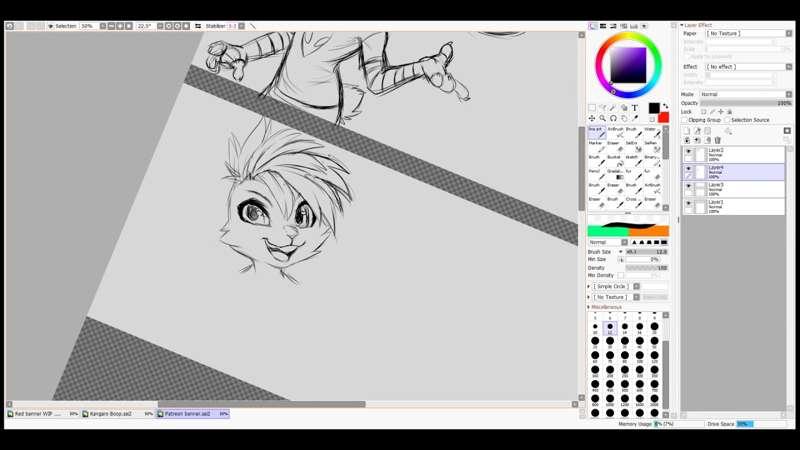Choose the Marker brush tool
Screen dimensions: 800x450
pyautogui.click(x=596, y=146)
